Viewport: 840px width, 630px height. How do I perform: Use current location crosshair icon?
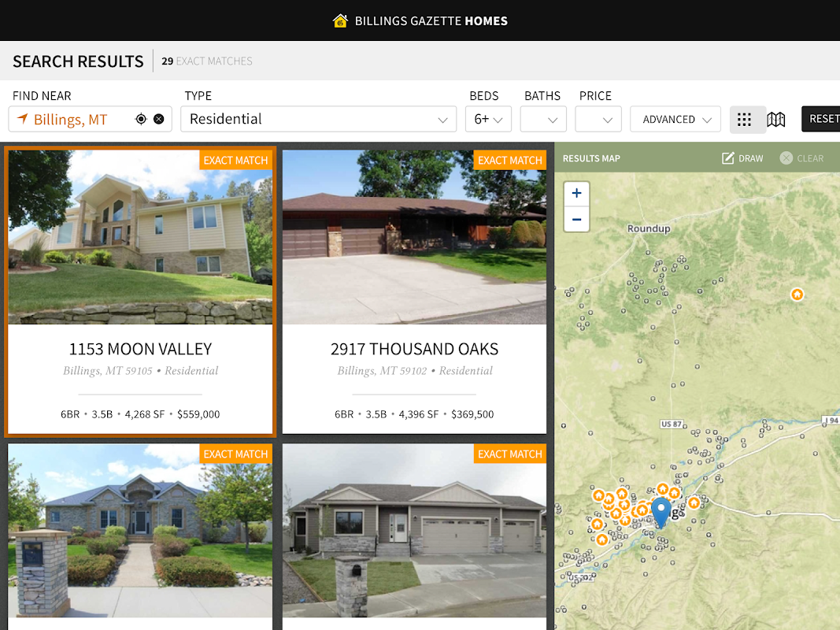(x=141, y=119)
